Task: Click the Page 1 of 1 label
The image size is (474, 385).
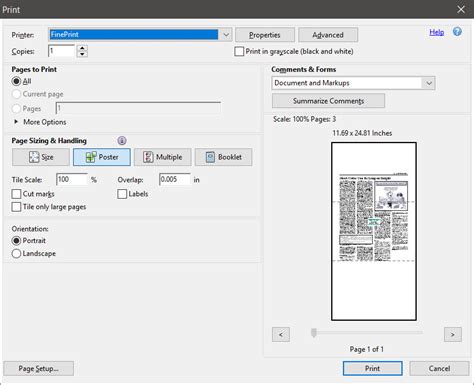Action: [x=367, y=349]
